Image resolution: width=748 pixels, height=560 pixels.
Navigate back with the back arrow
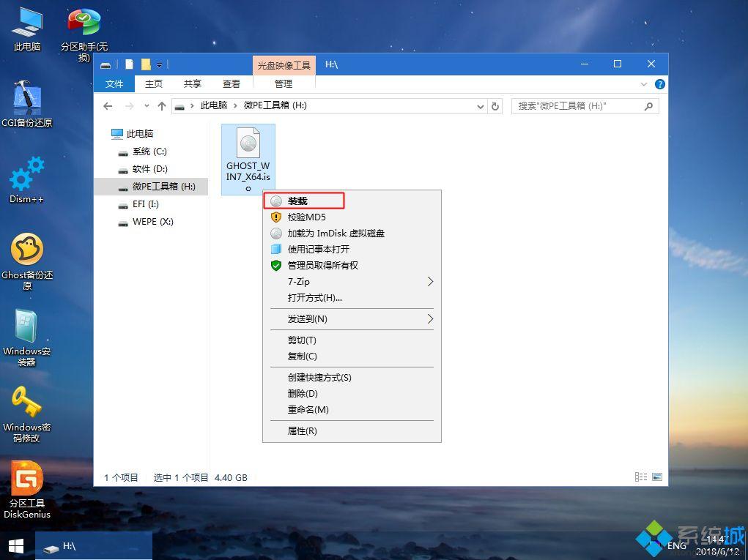click(x=107, y=105)
